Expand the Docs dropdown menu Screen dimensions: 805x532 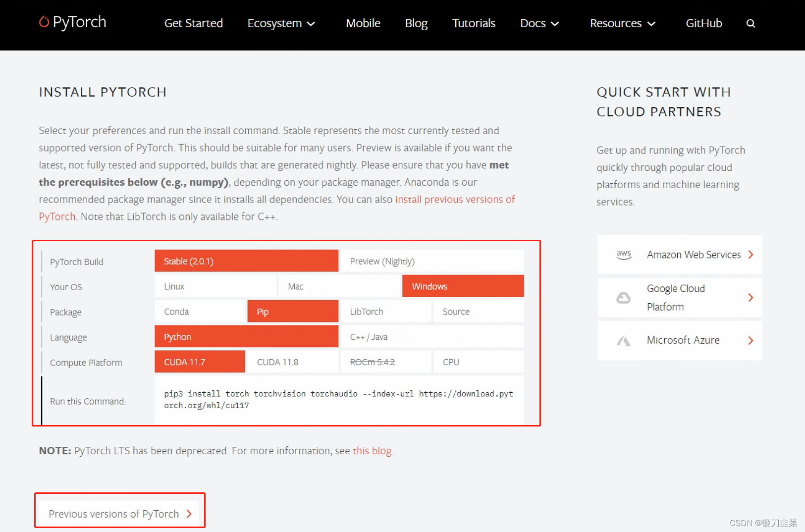click(539, 23)
